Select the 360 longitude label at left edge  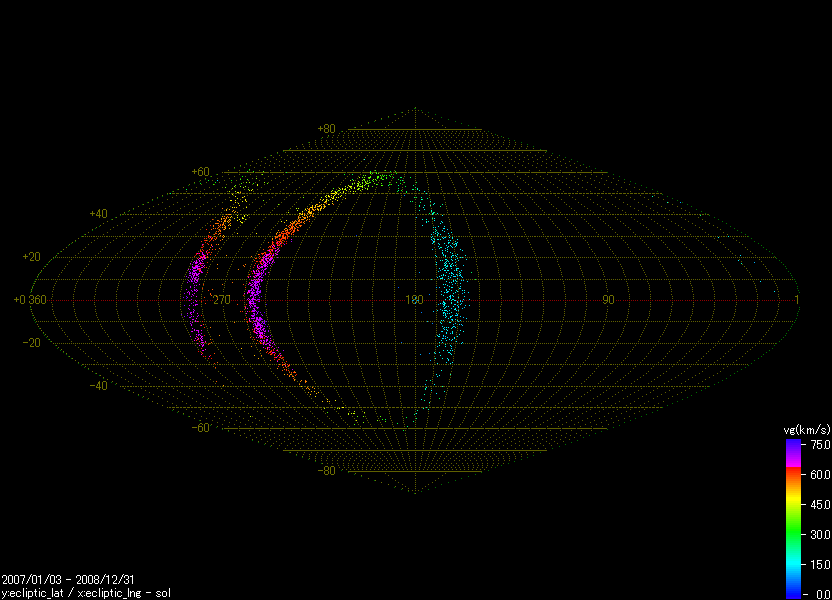click(36, 300)
